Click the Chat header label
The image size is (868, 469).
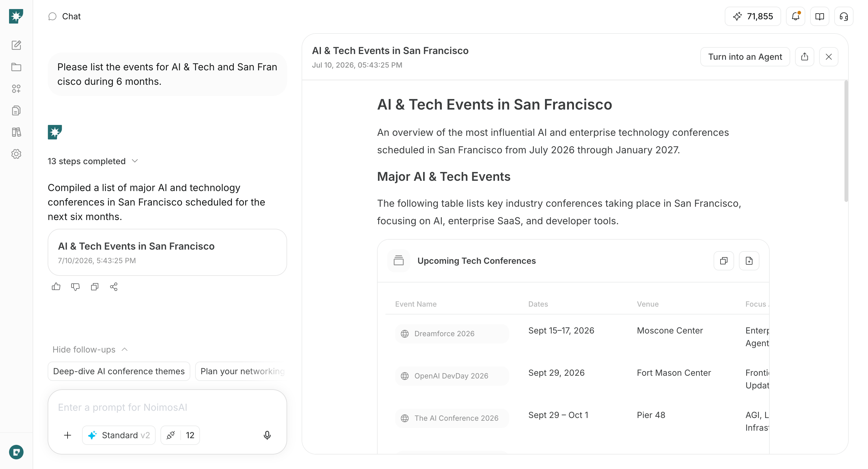71,16
